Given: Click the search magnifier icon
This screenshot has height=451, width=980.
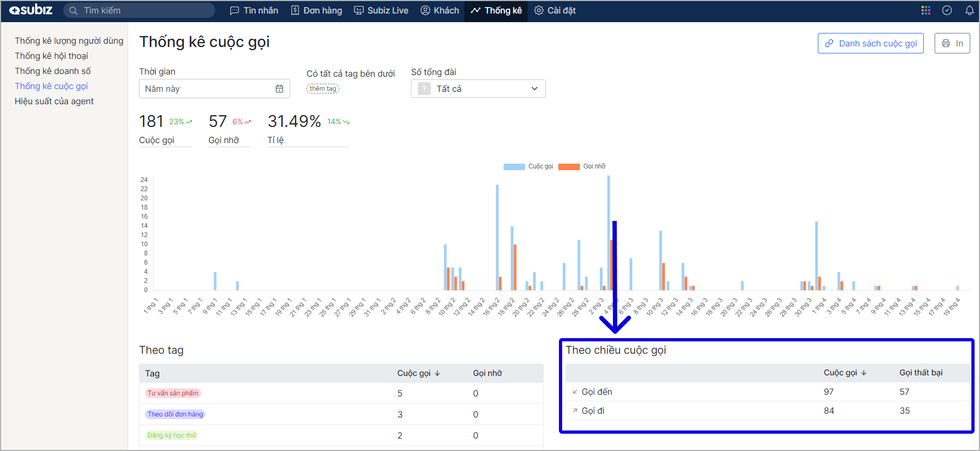Looking at the screenshot, I should click(x=74, y=11).
